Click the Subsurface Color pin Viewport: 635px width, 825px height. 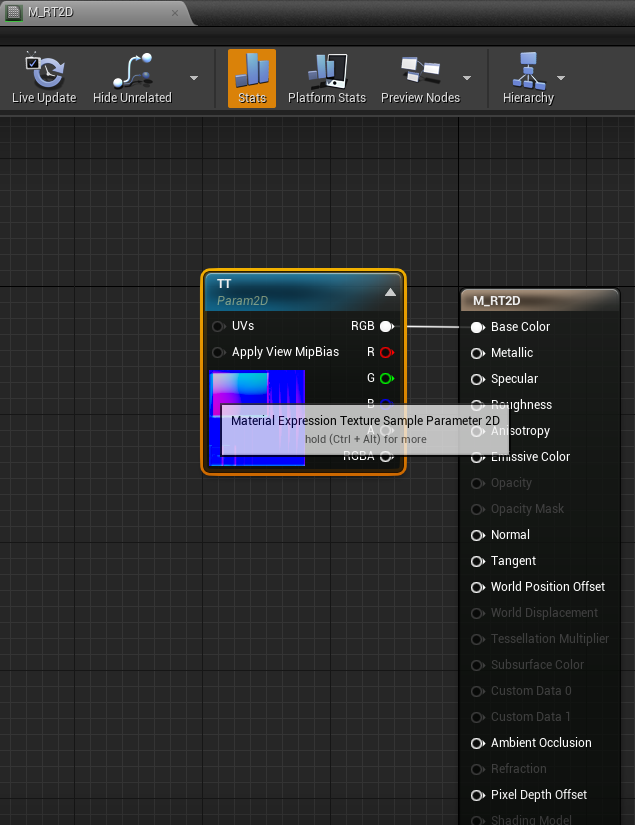pyautogui.click(x=478, y=666)
